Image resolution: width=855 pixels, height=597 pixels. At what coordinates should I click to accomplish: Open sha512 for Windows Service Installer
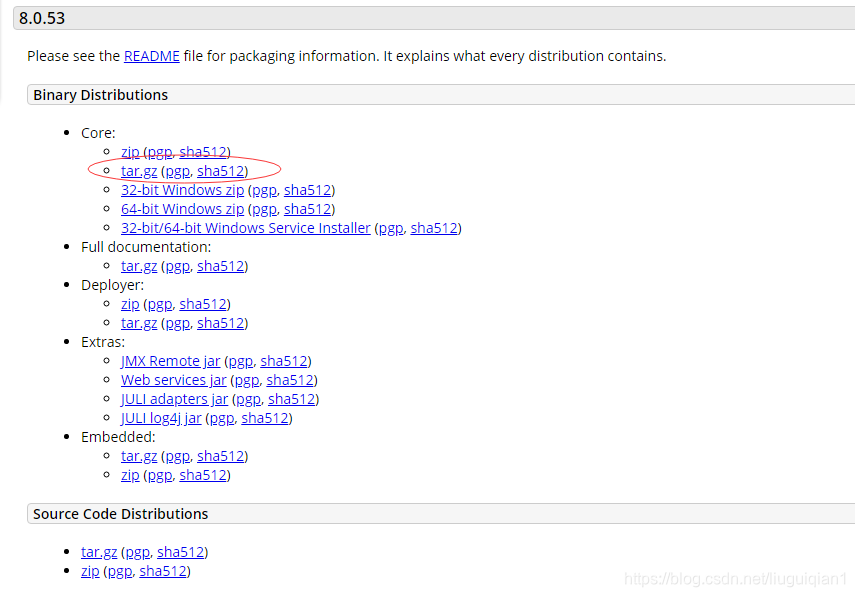[x=434, y=228]
